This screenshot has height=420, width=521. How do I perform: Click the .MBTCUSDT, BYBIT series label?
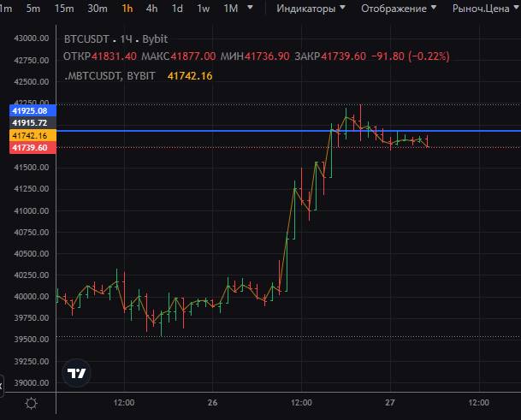(110, 76)
